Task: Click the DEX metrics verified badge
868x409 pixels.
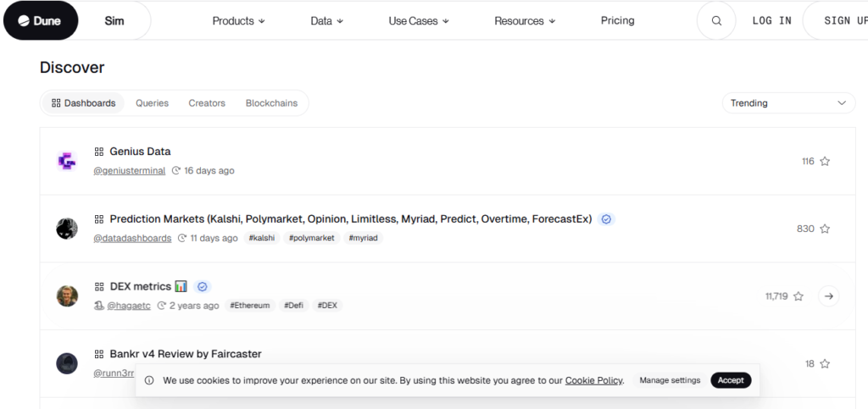Action: pos(203,287)
